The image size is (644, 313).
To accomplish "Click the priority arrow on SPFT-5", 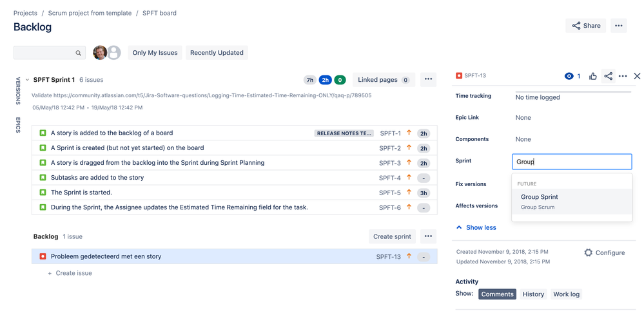I will pos(409,193).
